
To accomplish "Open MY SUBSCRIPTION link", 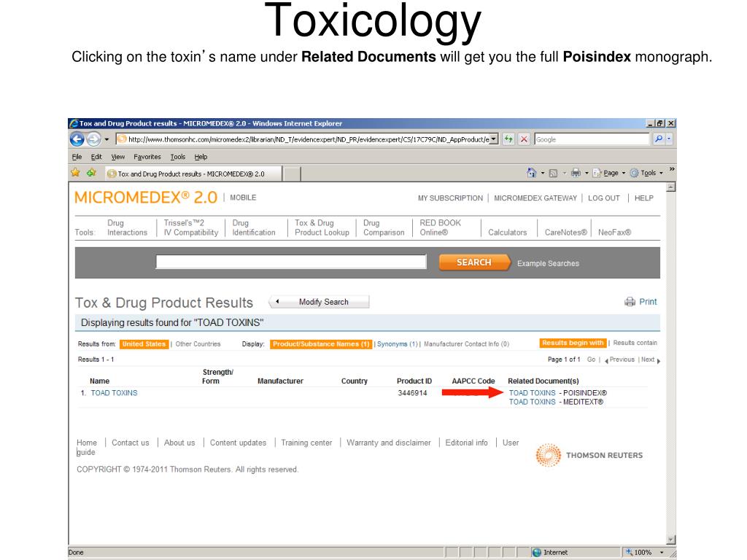I will coord(450,198).
